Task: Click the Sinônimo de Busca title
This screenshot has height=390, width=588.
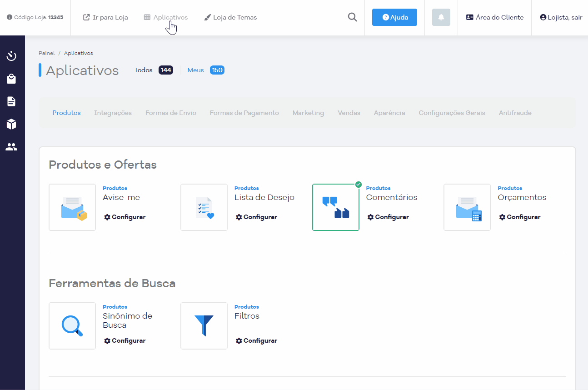Action: (128, 320)
